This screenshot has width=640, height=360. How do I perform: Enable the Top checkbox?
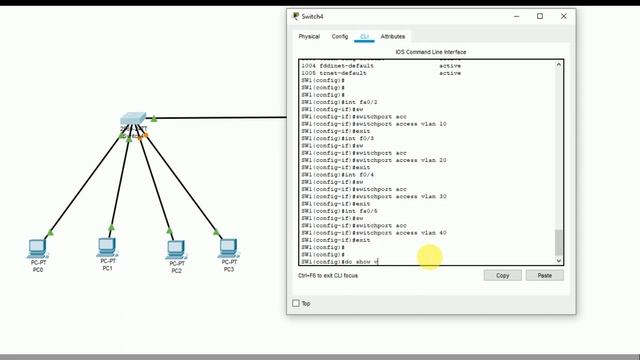point(296,303)
